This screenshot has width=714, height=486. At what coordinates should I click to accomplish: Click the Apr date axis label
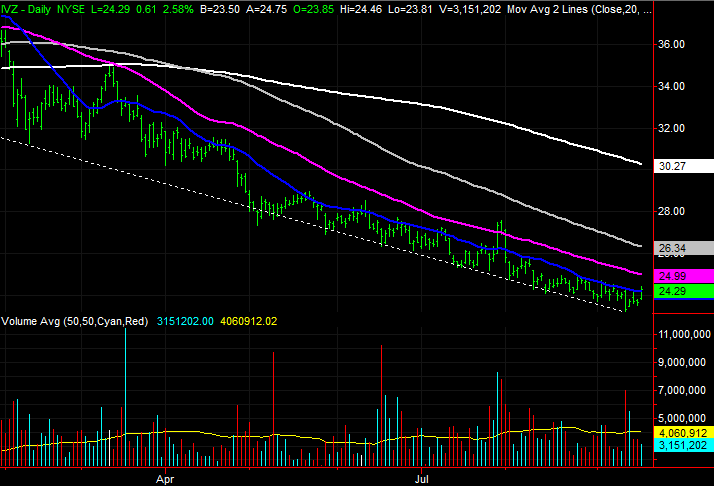pyautogui.click(x=165, y=479)
